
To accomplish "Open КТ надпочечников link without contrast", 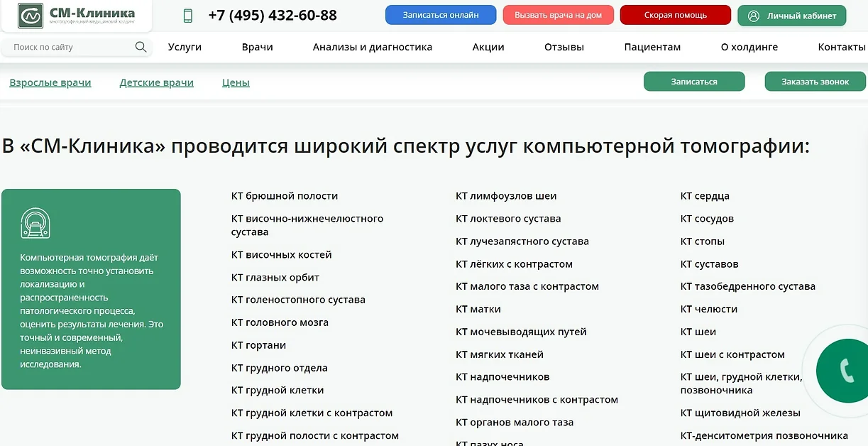I will (x=502, y=377).
